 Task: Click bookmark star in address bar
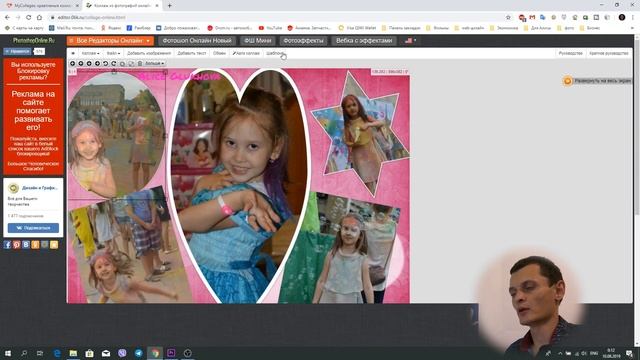[x=508, y=18]
